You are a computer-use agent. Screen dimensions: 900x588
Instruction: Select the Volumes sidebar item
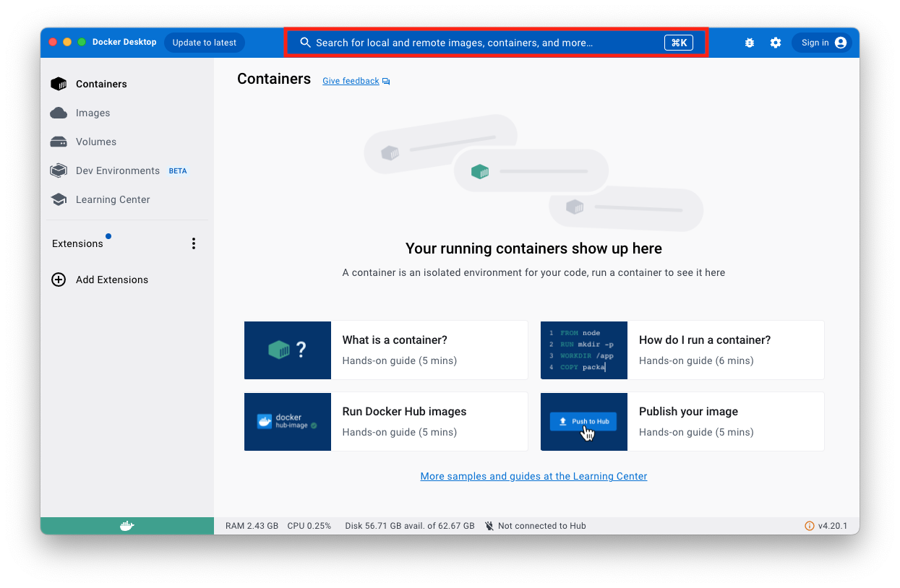pyautogui.click(x=127, y=142)
